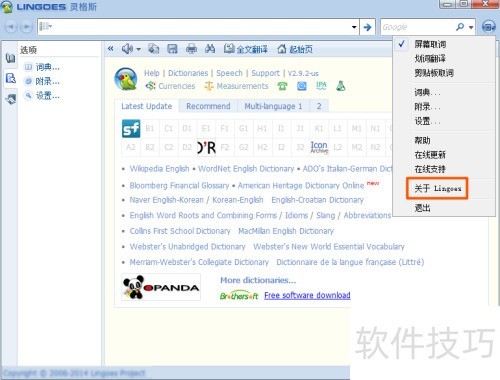The height and width of the screenshot is (380, 500).
Task: Toggle 剪贴板取词 in the menu
Action: (434, 73)
